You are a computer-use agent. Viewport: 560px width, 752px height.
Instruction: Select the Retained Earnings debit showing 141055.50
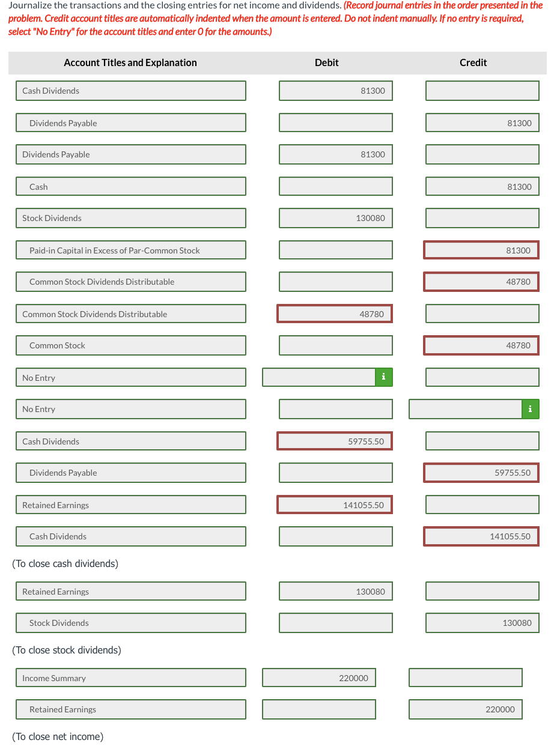(x=333, y=505)
